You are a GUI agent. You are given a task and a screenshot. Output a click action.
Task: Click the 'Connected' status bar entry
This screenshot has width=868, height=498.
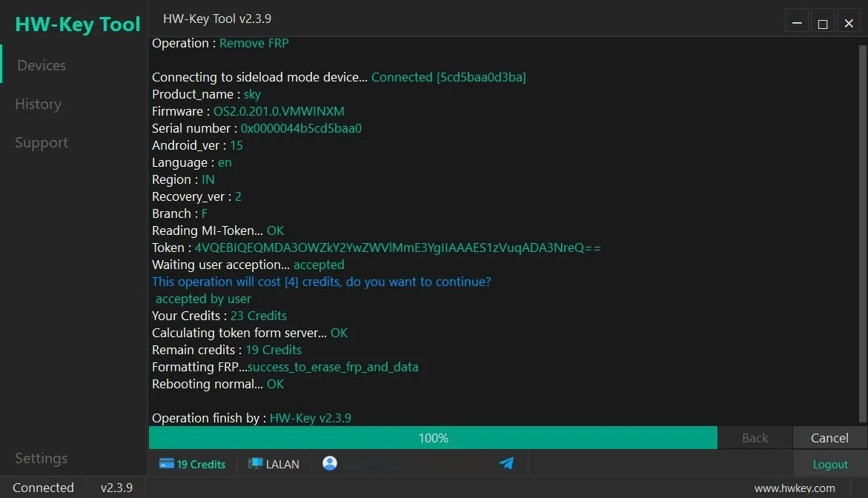coord(43,488)
